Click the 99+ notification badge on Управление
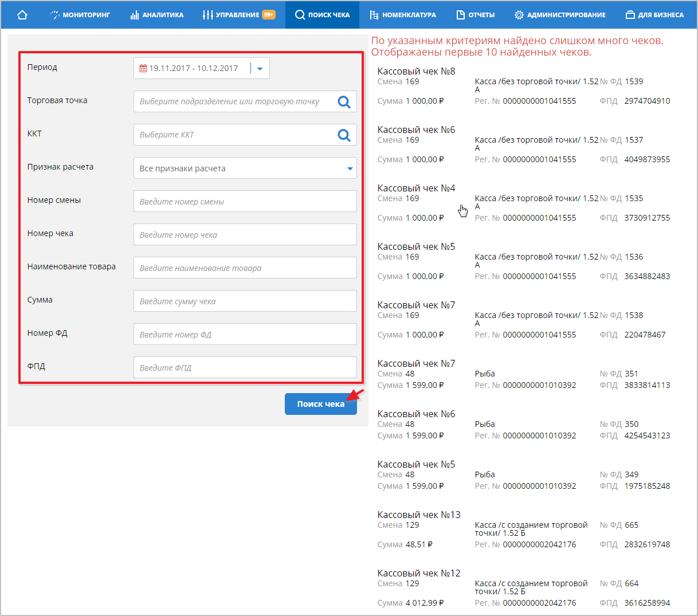The image size is (698, 616). (268, 15)
